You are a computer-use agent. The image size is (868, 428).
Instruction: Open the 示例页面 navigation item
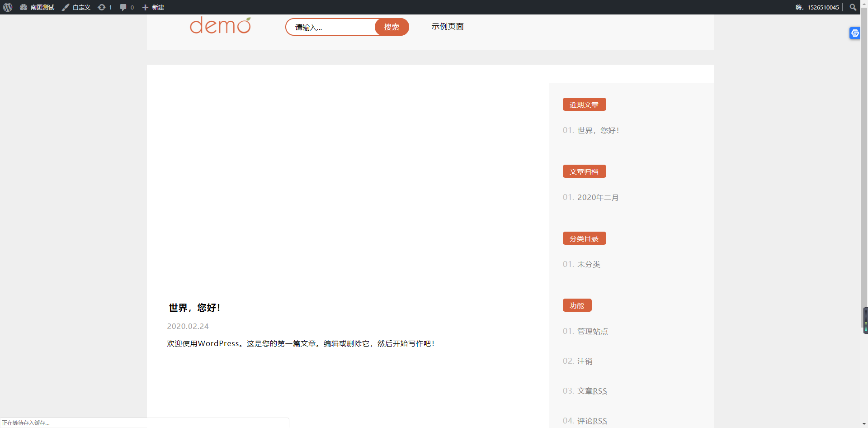(x=447, y=27)
